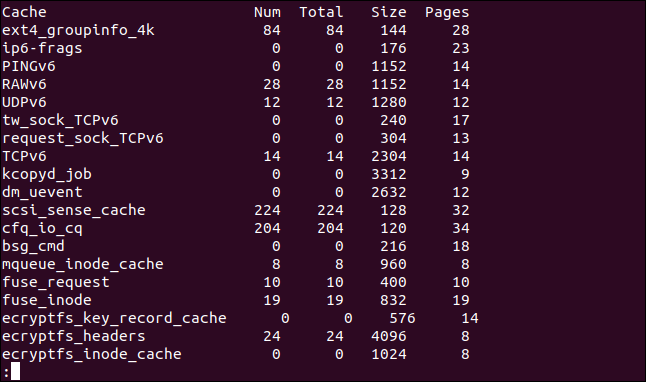Click the Pages column header
Viewport: 646px width, 382px height.
pyautogui.click(x=447, y=13)
